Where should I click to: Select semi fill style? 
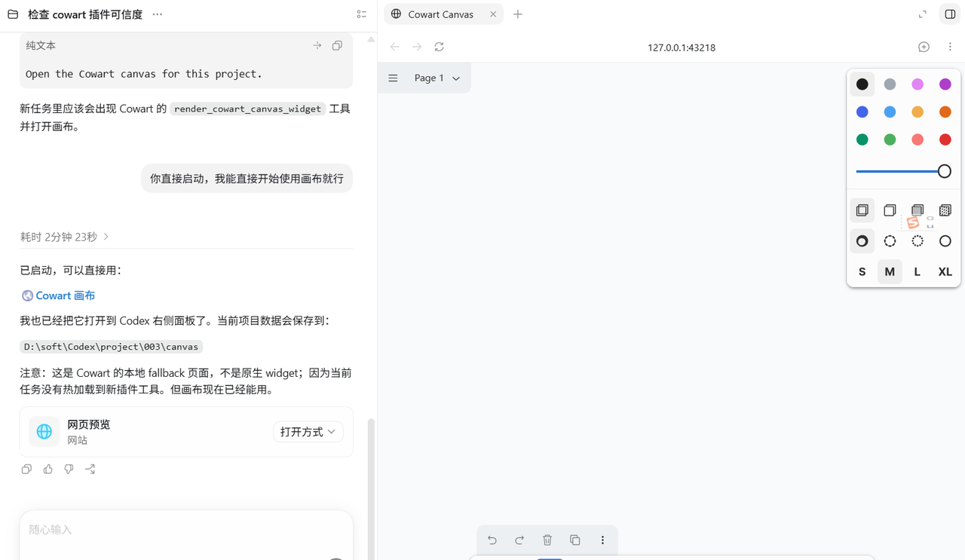(890, 210)
